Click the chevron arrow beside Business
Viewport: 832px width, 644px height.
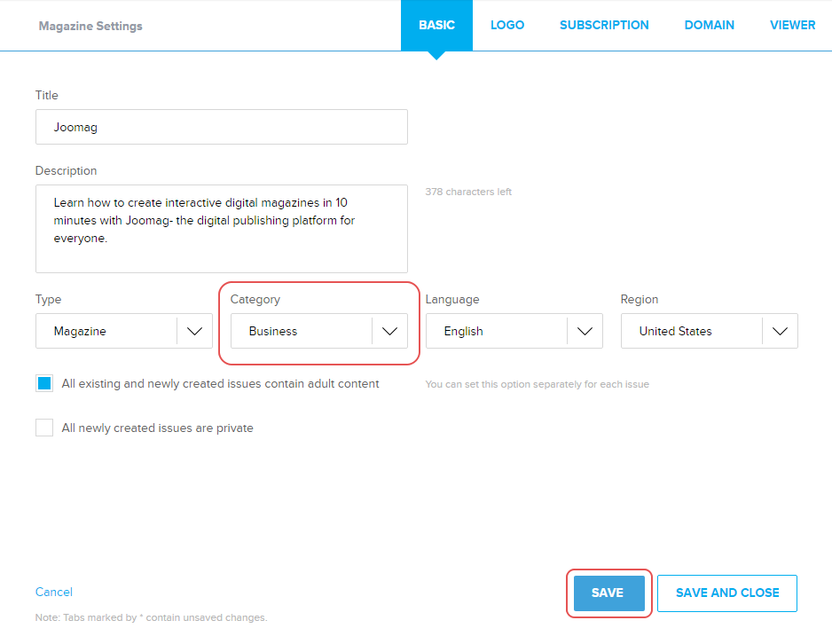pos(389,331)
